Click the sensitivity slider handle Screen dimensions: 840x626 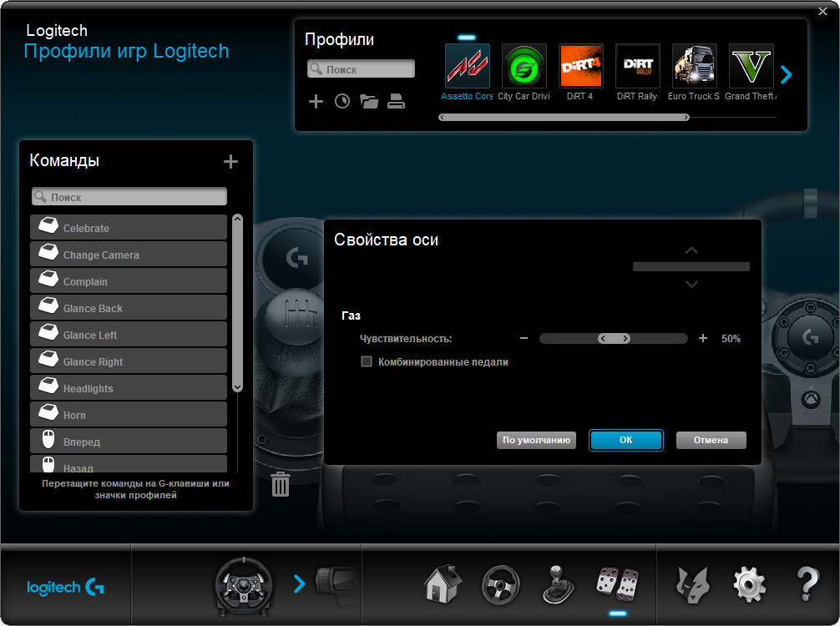614,339
